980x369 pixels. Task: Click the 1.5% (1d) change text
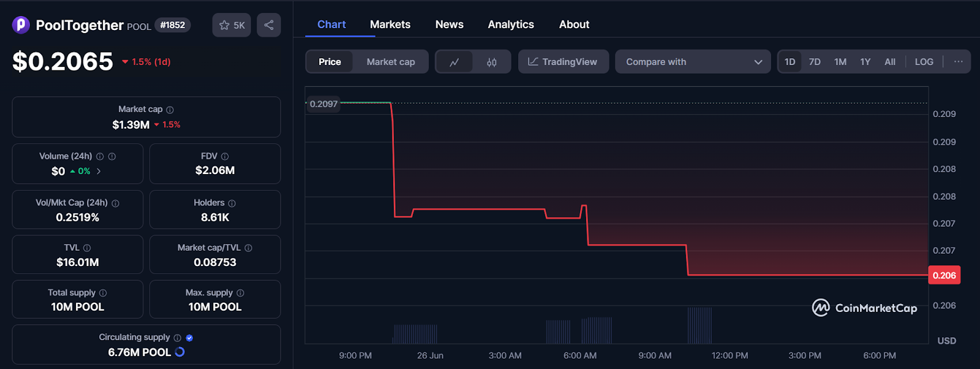146,62
